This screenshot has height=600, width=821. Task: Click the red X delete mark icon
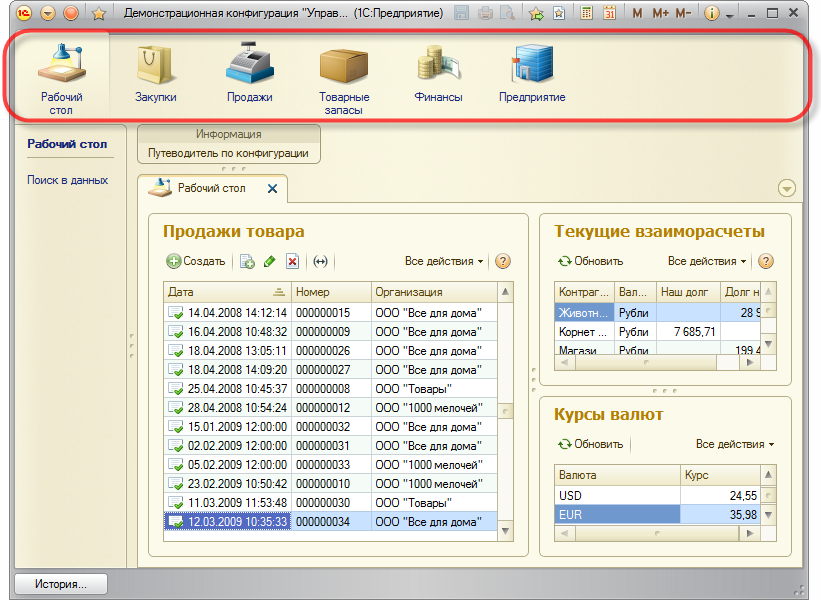(292, 261)
